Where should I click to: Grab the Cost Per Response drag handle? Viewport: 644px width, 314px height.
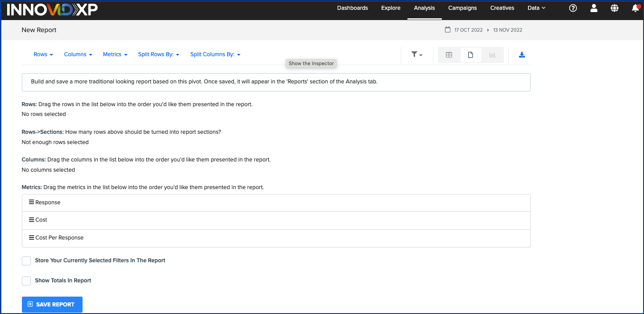(31, 237)
